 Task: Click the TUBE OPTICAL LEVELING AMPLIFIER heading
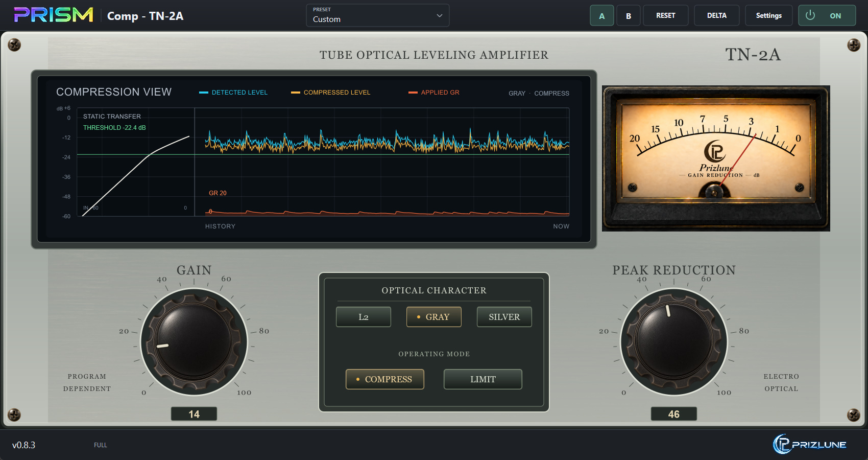(x=434, y=55)
